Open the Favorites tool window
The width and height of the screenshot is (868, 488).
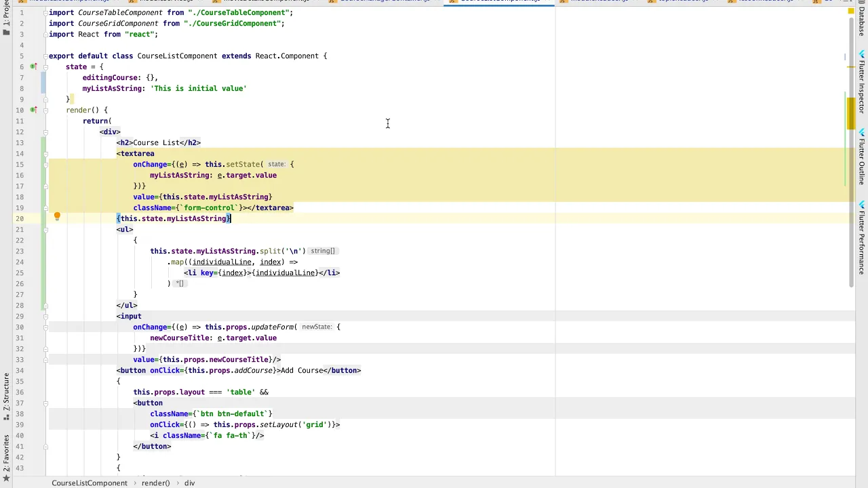(6, 458)
